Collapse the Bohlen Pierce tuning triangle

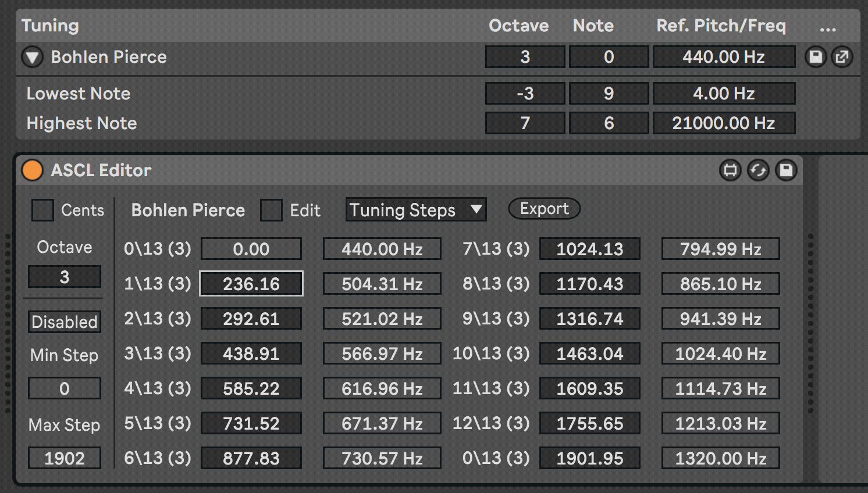(33, 57)
